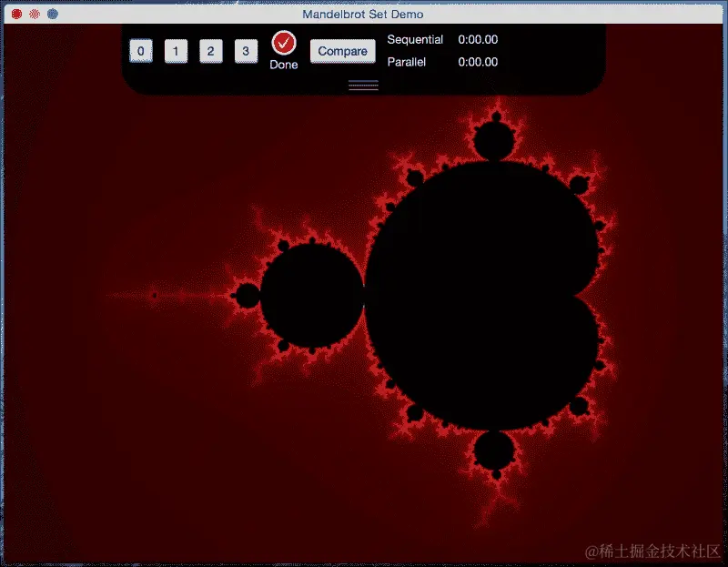Select thread count option 0
This screenshot has width=728, height=567.
point(141,51)
